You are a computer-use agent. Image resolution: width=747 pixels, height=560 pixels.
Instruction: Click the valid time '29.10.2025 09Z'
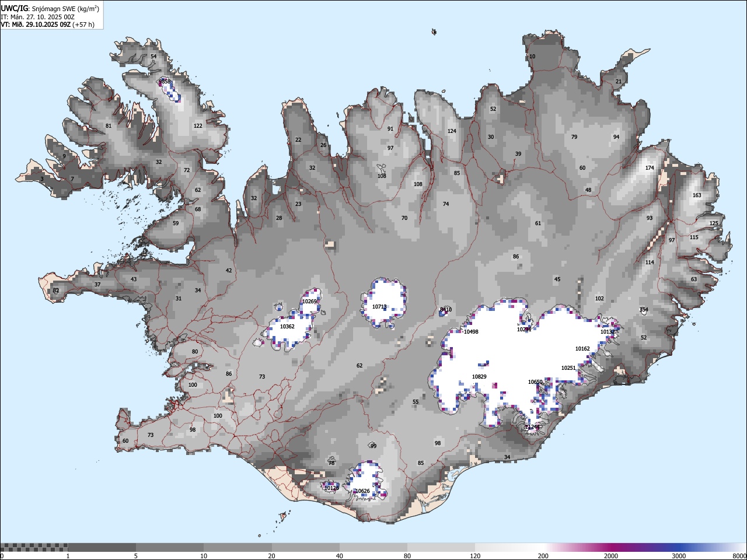[x=48, y=24]
